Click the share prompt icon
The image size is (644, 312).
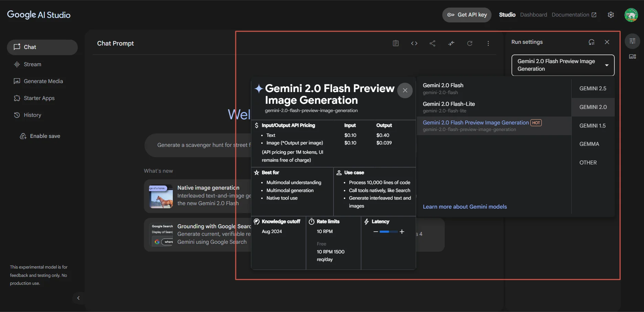click(x=433, y=43)
